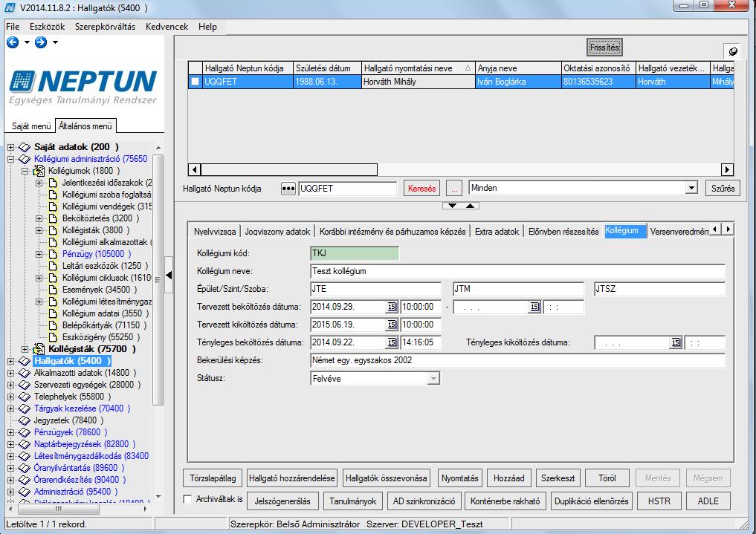Expand the Tárgyak kezelése (70400) node
Image resolution: width=756 pixels, height=534 pixels.
point(10,408)
